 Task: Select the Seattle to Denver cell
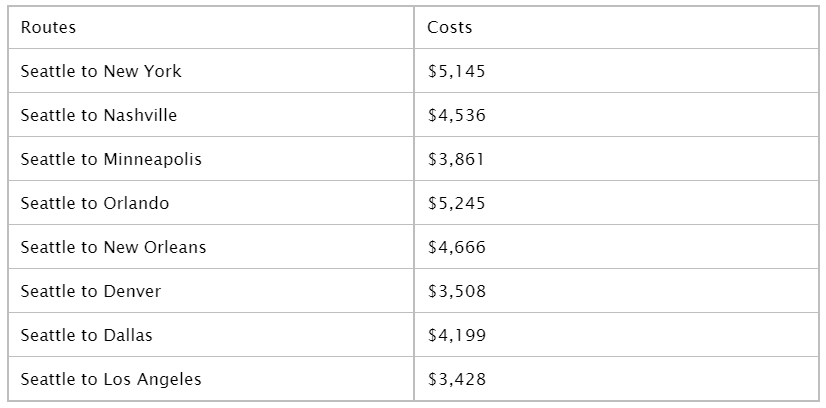(211, 291)
